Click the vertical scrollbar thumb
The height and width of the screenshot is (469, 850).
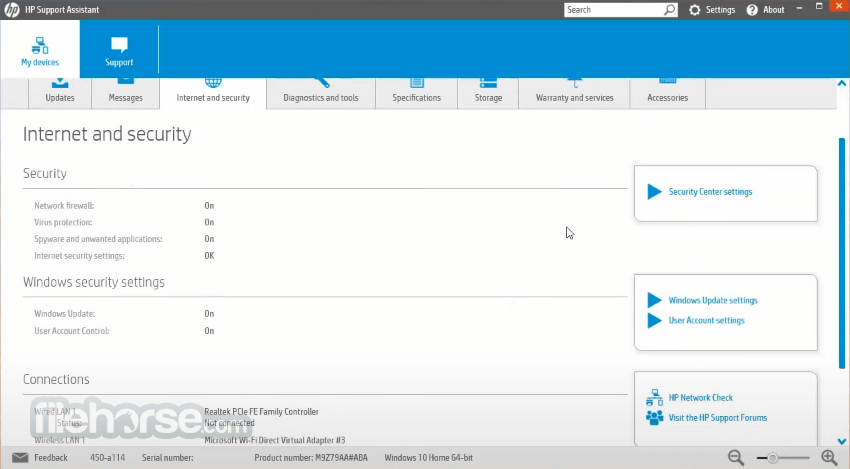(842, 253)
